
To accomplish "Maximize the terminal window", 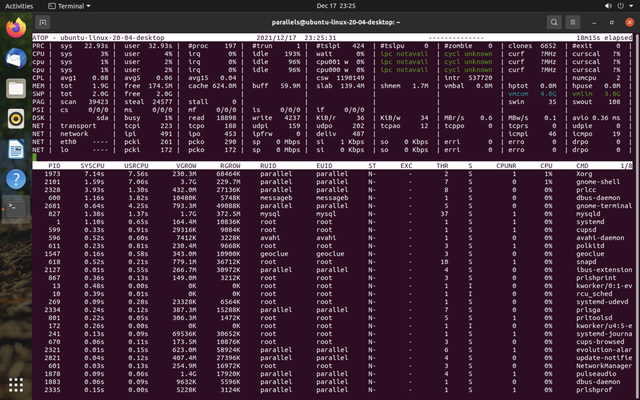I will tap(611, 22).
